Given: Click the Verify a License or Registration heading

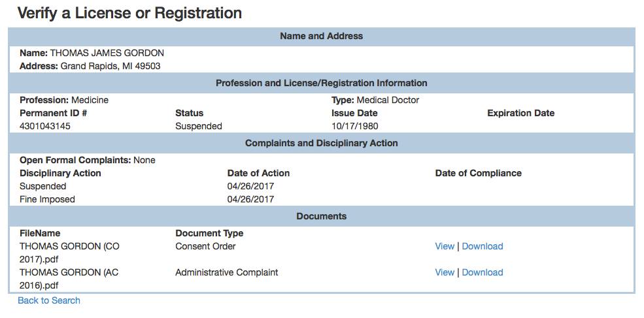Looking at the screenshot, I should point(129,13).
